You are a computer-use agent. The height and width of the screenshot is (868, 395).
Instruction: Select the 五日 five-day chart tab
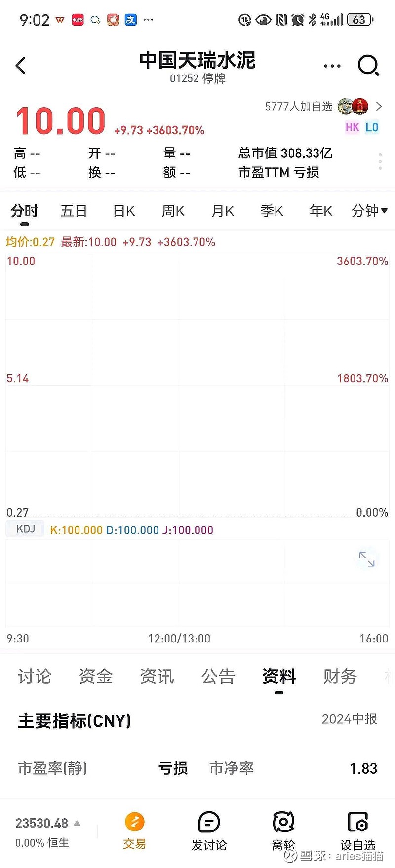[74, 211]
